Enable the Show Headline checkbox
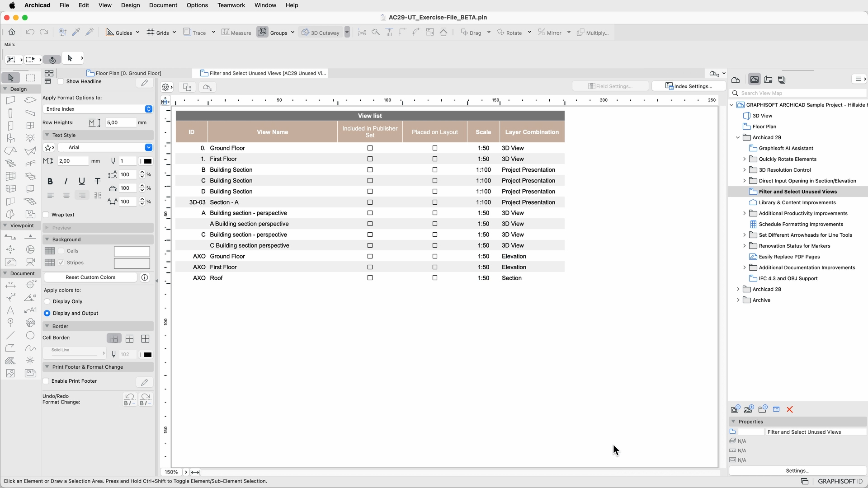Viewport: 868px width, 488px height. [x=61, y=82]
